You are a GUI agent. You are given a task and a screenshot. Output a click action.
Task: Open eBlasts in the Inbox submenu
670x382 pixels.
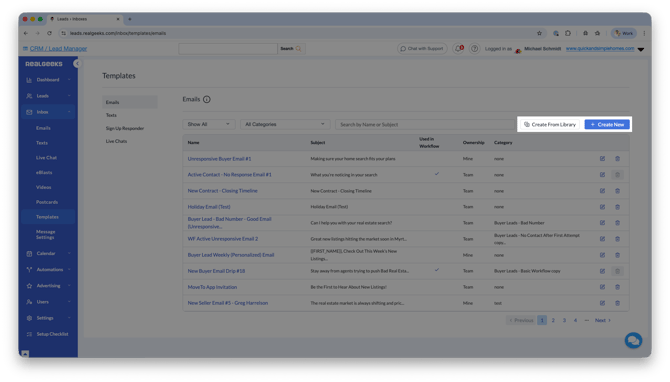(x=44, y=173)
